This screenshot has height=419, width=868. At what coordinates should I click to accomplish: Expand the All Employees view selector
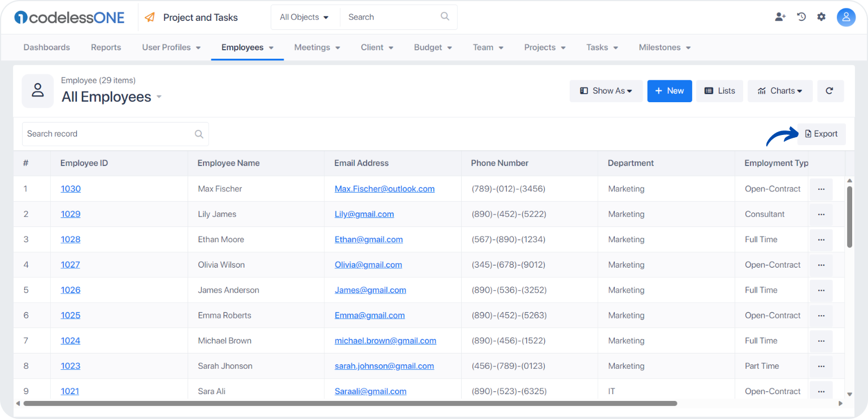coord(112,97)
